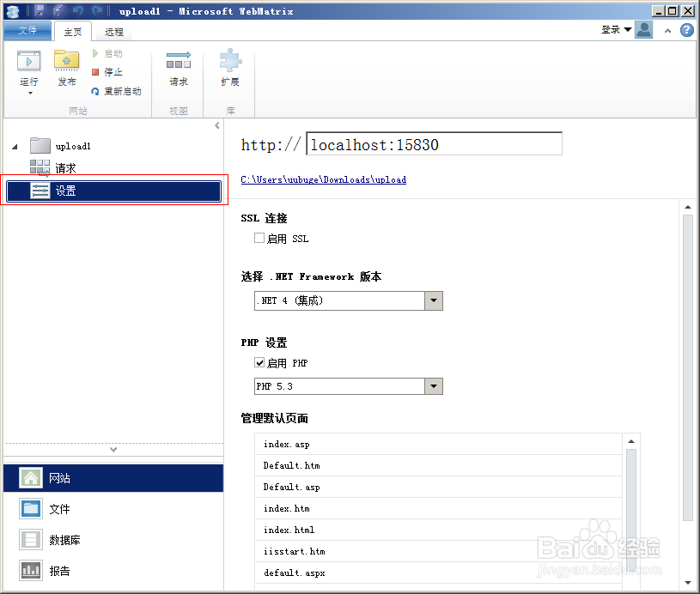This screenshot has width=700, height=594.
Task: Select Default.htm in default pages list
Action: click(438, 465)
